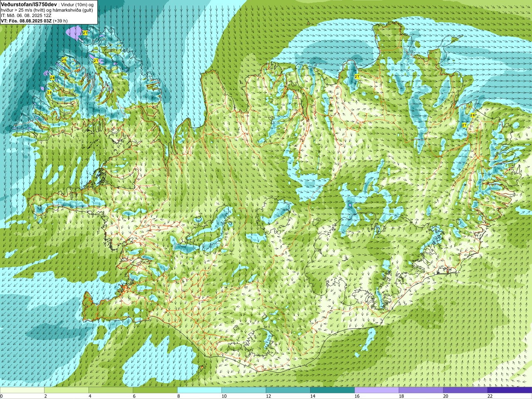Click the Veðurstofan/IS750dev title text
532x399 pixels.
pos(29,4)
